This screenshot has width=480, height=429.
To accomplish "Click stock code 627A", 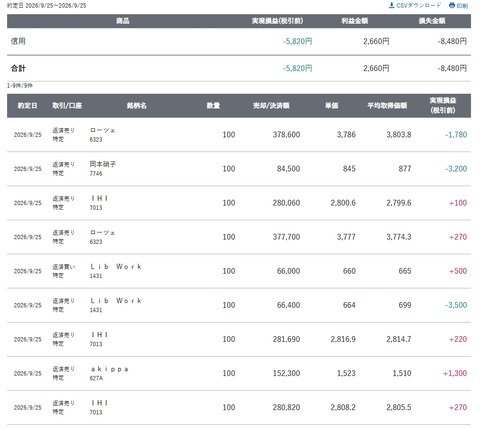I will tap(96, 378).
